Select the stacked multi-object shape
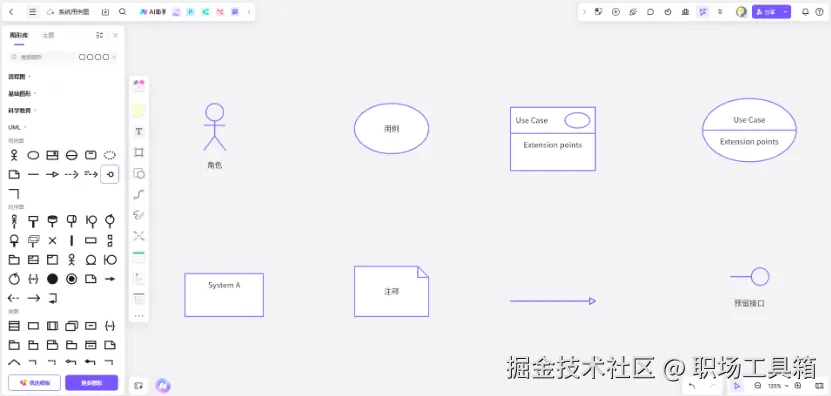This screenshot has height=396, width=831. tap(72, 325)
